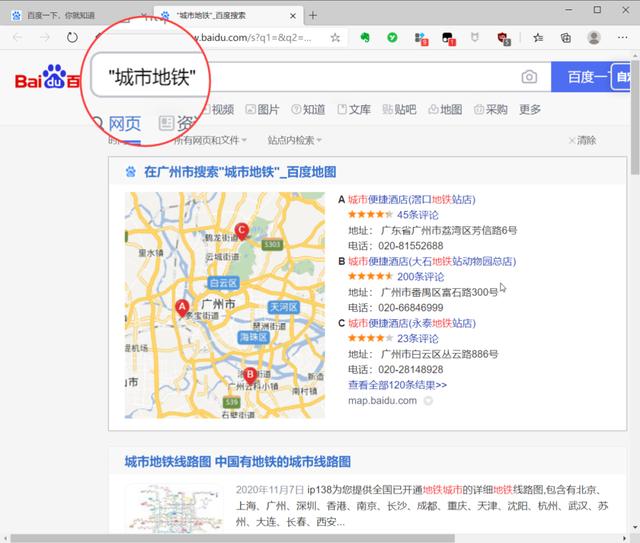The width and height of the screenshot is (640, 543).
Task: Click 清除 to clear search filters
Action: pyautogui.click(x=582, y=140)
